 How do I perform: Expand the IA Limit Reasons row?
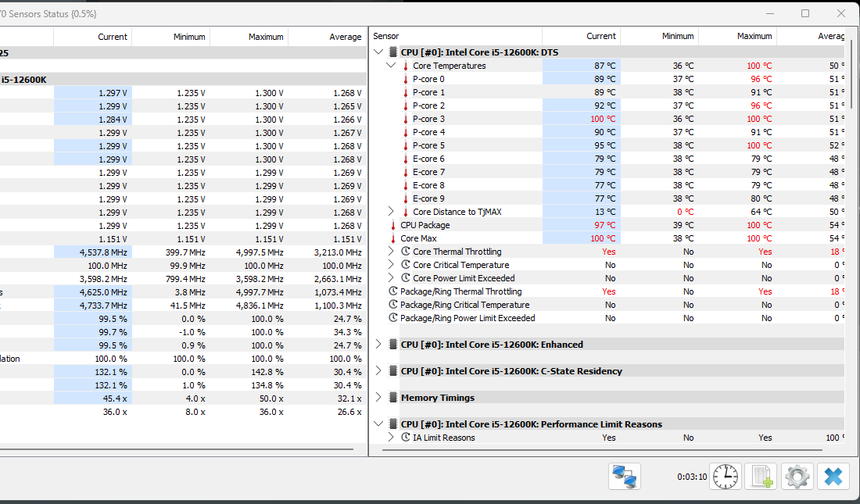(391, 437)
